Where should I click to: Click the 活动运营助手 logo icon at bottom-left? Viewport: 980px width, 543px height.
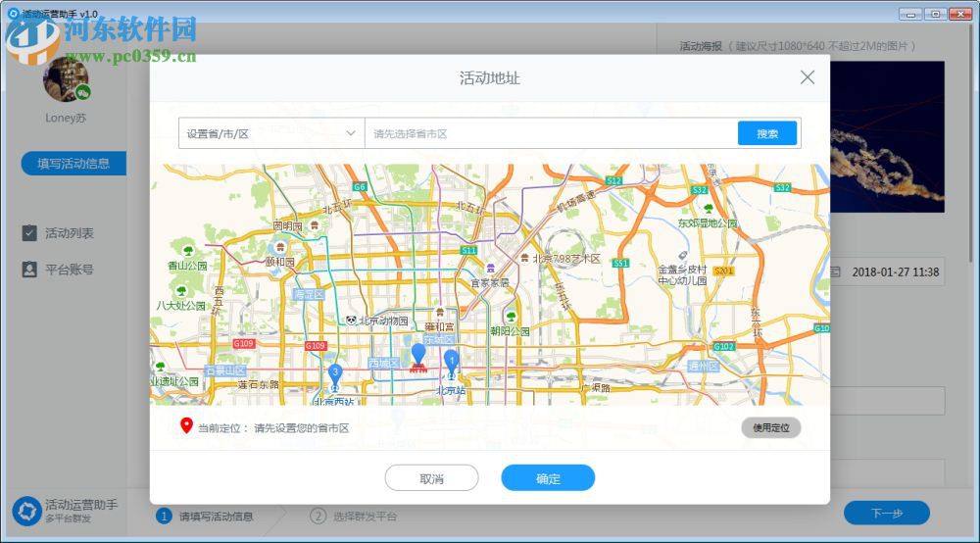tap(26, 511)
